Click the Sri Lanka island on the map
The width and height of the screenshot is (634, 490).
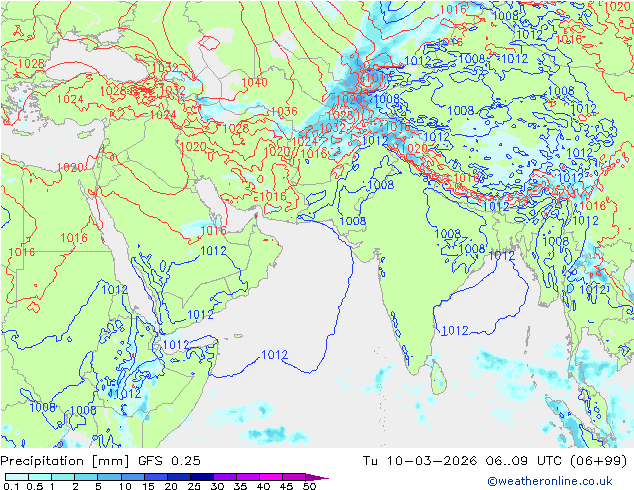pyautogui.click(x=438, y=378)
